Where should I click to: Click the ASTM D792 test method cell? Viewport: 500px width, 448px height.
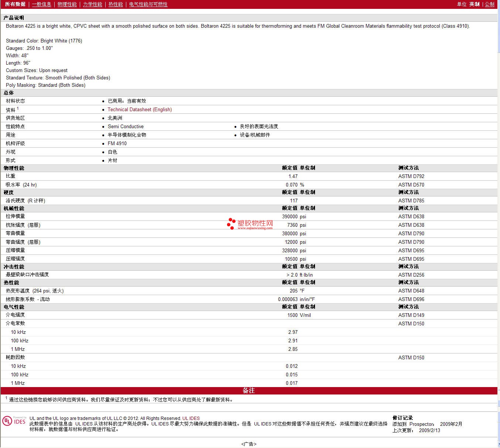pyautogui.click(x=411, y=177)
